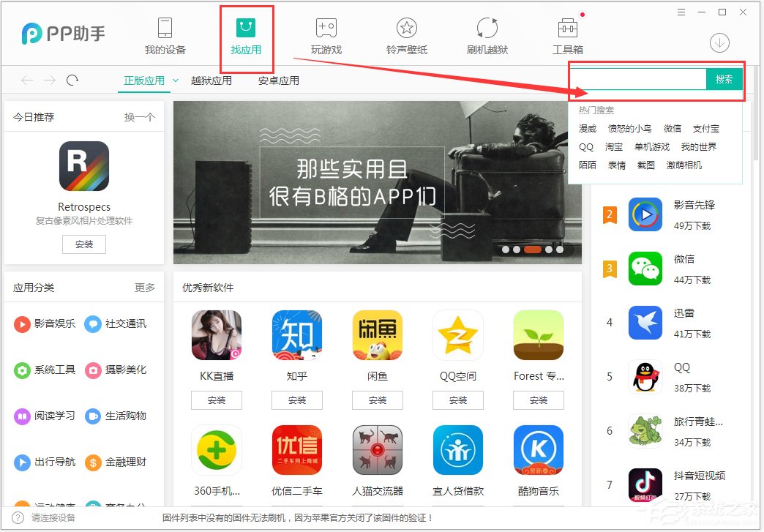Open the QQ空间 app icon

(458, 335)
